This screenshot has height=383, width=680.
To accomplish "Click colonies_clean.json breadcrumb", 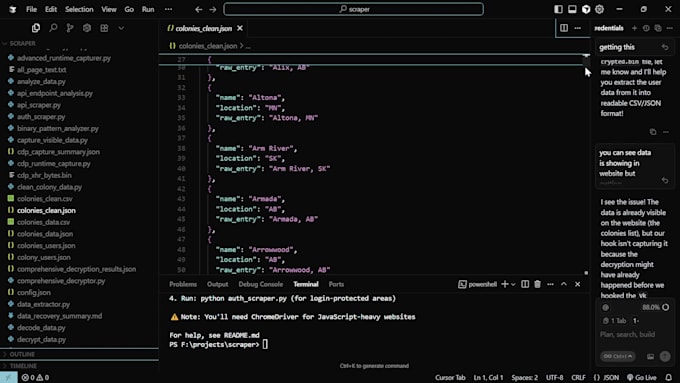I will (x=208, y=46).
